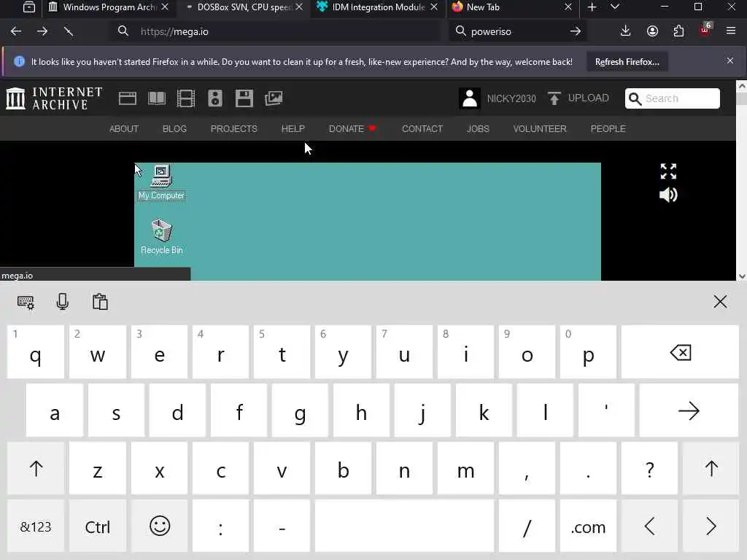
Task: Tap the backspace key
Action: tap(680, 352)
